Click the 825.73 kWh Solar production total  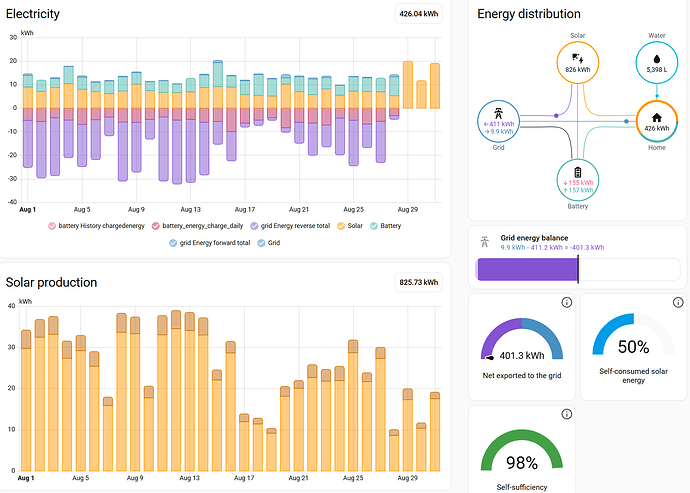(418, 282)
